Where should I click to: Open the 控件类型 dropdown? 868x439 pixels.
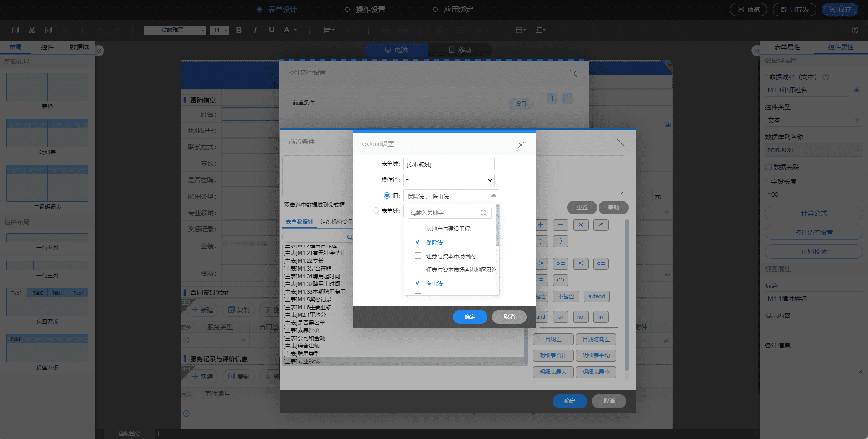tap(813, 120)
